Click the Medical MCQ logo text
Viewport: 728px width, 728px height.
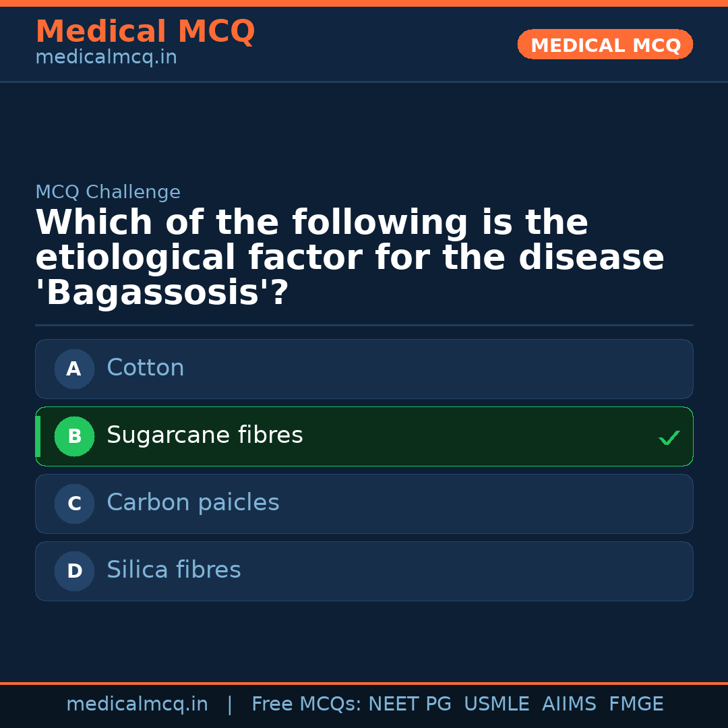[145, 31]
